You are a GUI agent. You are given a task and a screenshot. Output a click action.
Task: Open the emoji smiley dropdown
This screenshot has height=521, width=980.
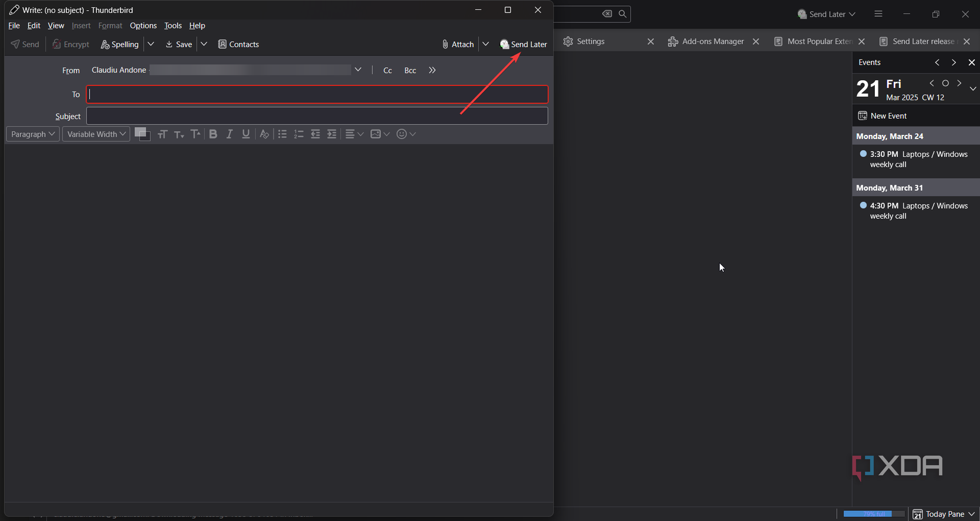click(406, 134)
